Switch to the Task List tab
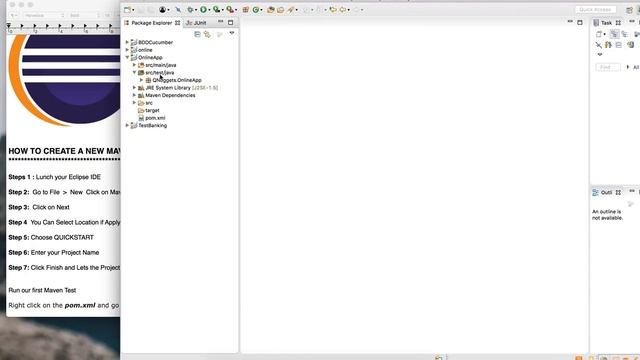 pos(607,23)
